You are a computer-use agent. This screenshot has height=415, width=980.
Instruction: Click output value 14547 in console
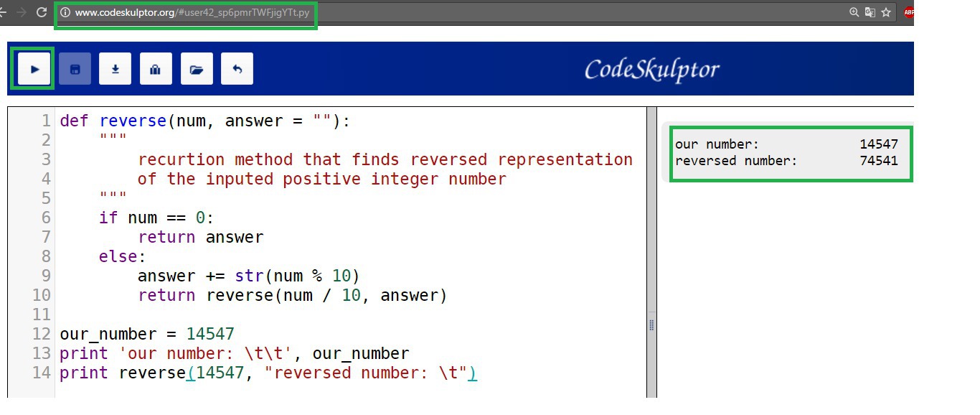pyautogui.click(x=879, y=144)
